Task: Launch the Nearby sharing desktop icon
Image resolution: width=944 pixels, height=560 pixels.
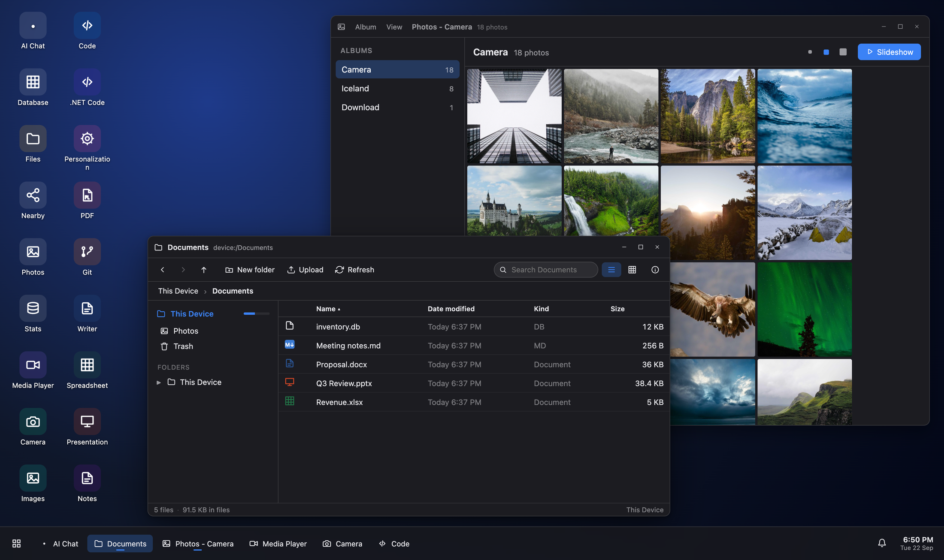Action: click(33, 201)
